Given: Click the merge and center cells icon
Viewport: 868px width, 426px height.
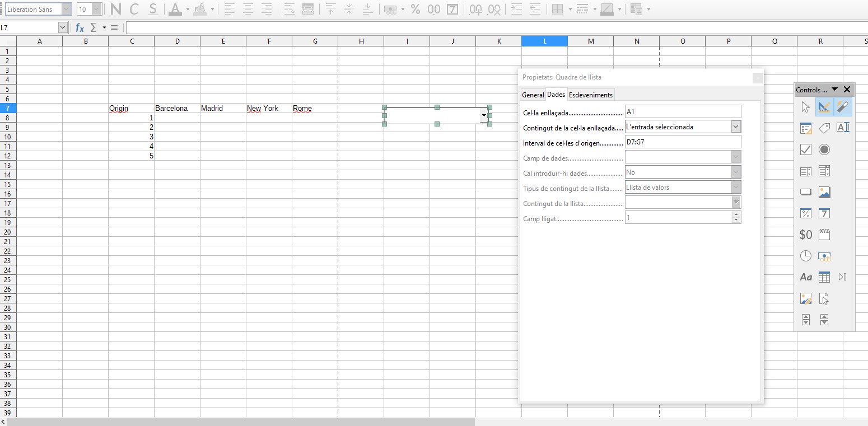Looking at the screenshot, I should pyautogui.click(x=307, y=9).
